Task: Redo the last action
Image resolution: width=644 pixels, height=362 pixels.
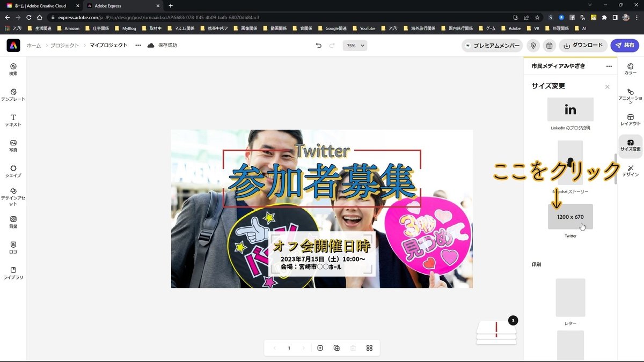Action: [332, 46]
